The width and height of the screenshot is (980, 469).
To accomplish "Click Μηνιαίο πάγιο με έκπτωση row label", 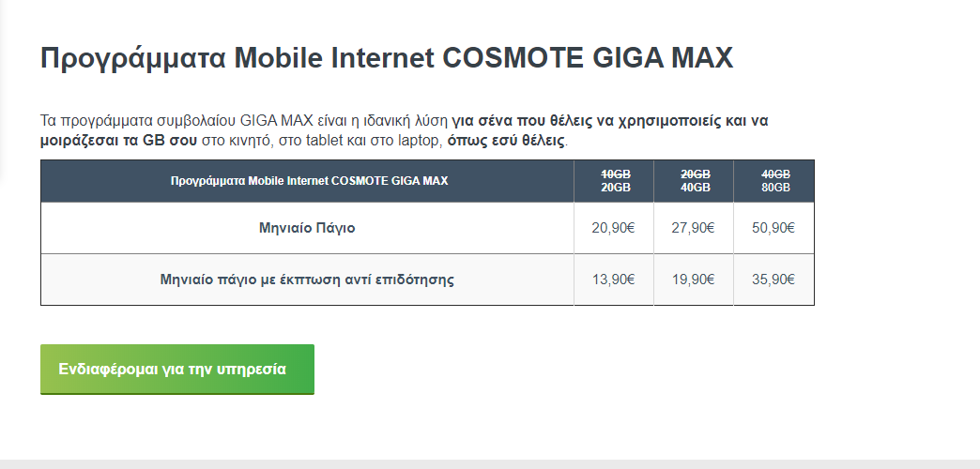I will point(307,280).
